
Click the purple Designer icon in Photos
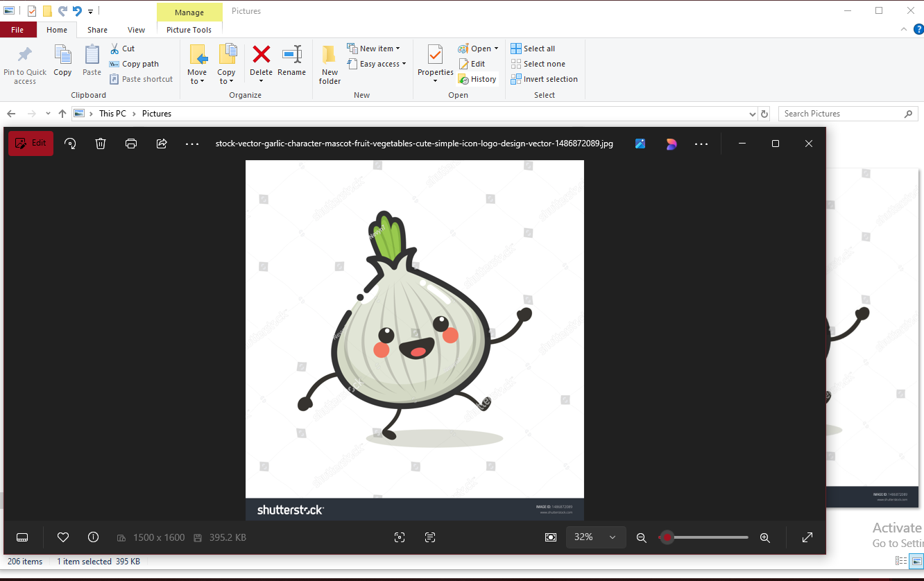coord(671,144)
